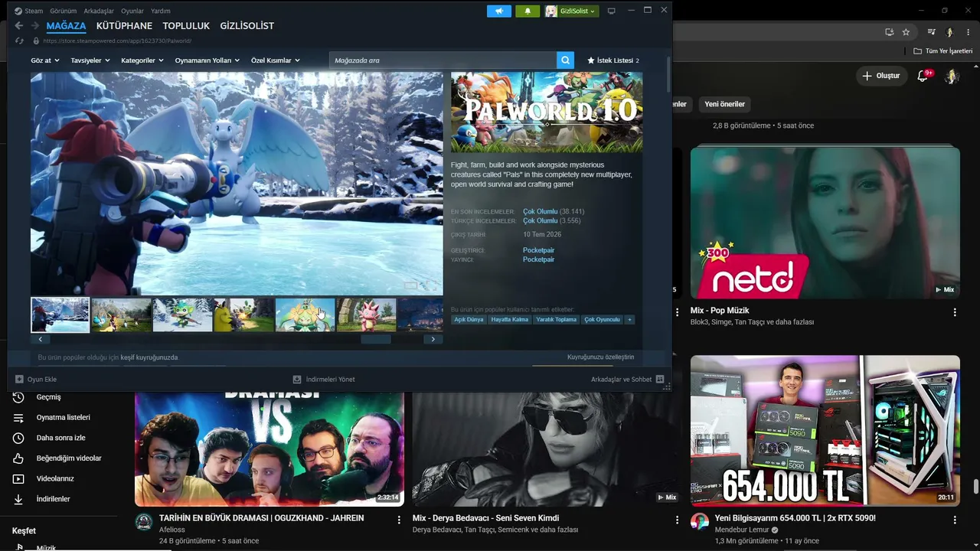This screenshot has width=980, height=551.
Task: Expand Oynamanın Yolları dropdown
Action: [207, 60]
